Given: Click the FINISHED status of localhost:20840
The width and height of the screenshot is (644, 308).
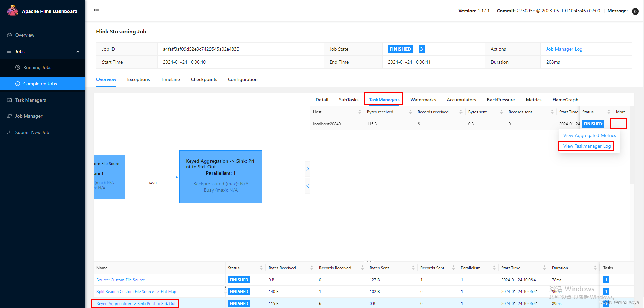Looking at the screenshot, I should pyautogui.click(x=593, y=124).
